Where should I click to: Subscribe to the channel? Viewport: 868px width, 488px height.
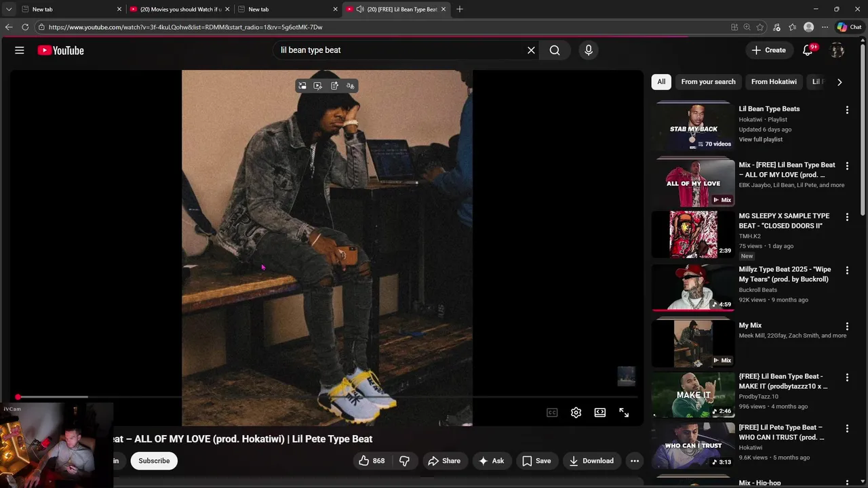point(154,461)
